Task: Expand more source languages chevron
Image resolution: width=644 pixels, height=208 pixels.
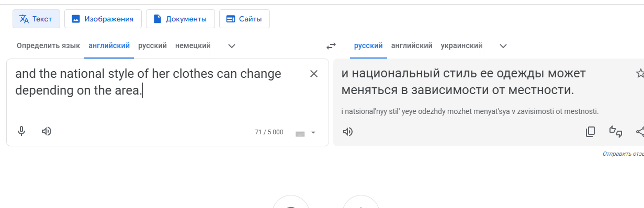Action: click(232, 46)
